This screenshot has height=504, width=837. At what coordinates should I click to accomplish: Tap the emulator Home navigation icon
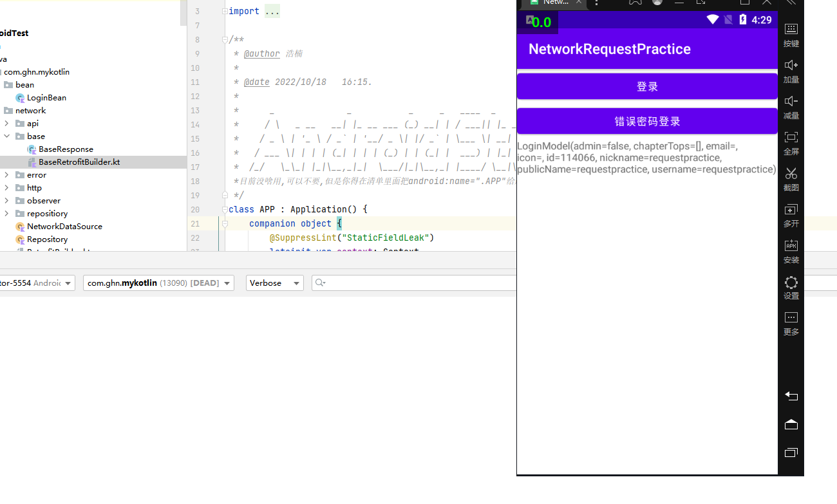(791, 424)
